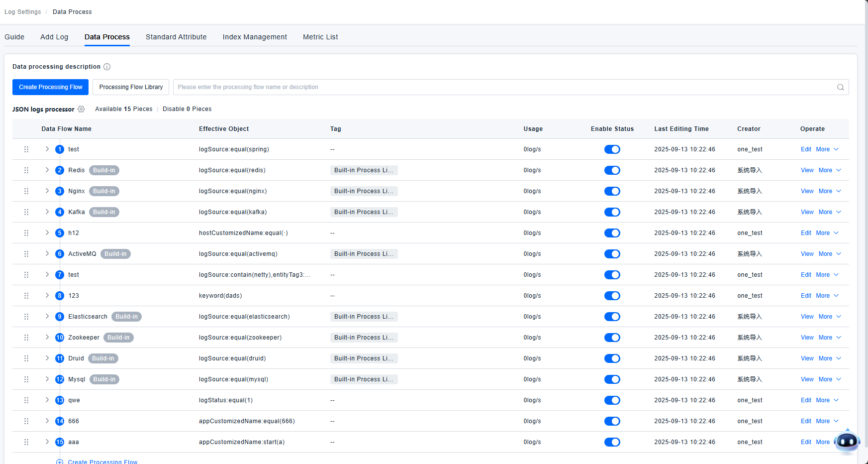The image size is (868, 464).
Task: Disable the Nginx processing flow toggle
Action: click(612, 191)
